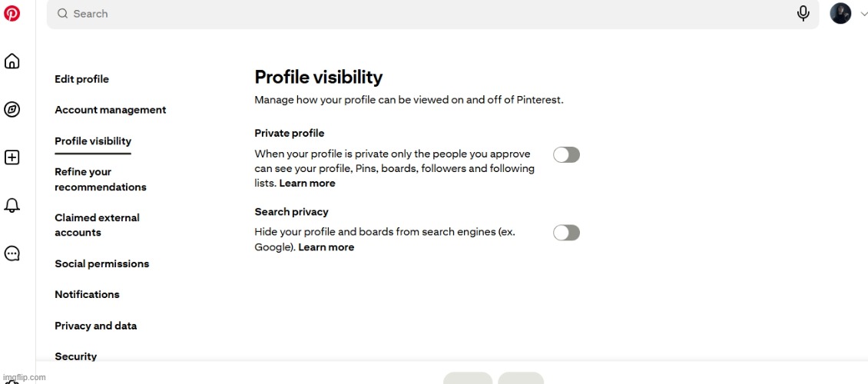This screenshot has width=868, height=384.
Task: Open the Notifications bell icon
Action: tap(12, 205)
